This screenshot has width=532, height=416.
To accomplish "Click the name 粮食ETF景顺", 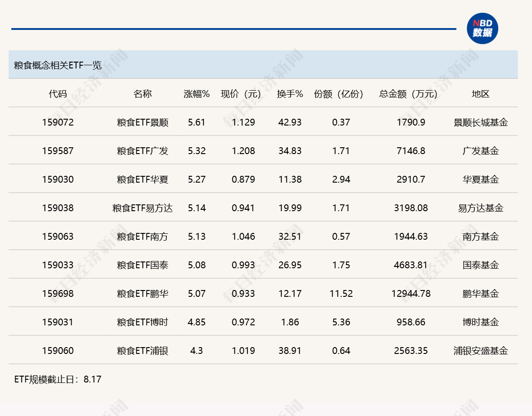I will [142, 122].
